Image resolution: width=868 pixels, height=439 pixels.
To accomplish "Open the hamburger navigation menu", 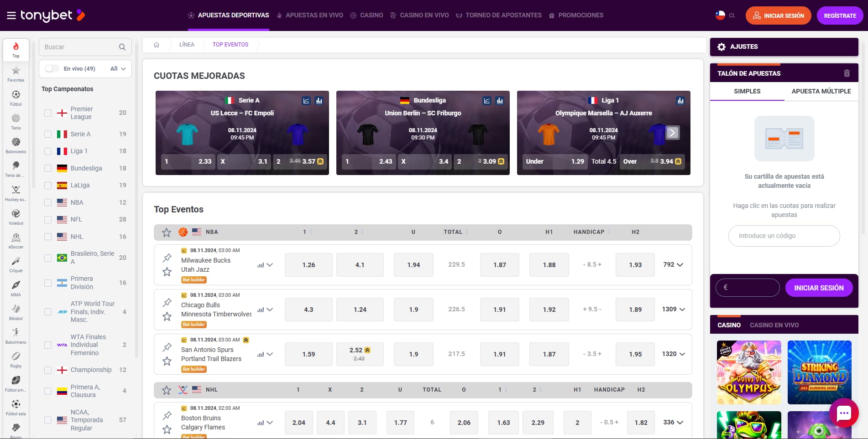I will [11, 15].
